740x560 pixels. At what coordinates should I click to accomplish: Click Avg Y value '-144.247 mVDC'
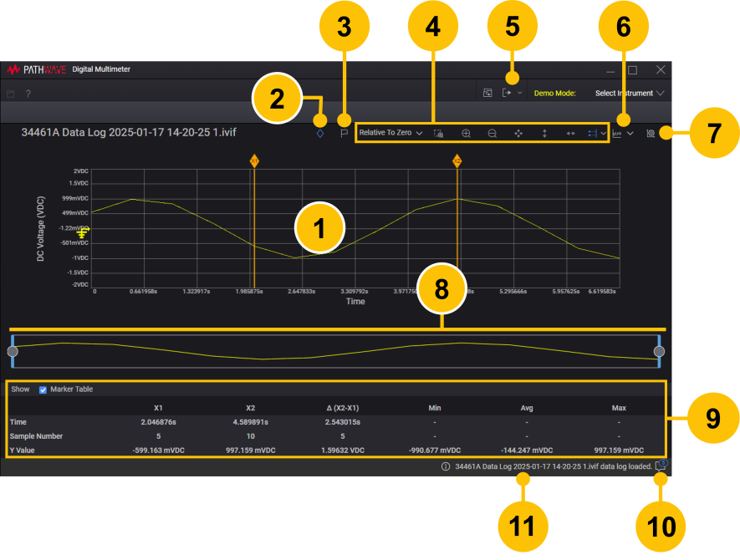point(527,451)
